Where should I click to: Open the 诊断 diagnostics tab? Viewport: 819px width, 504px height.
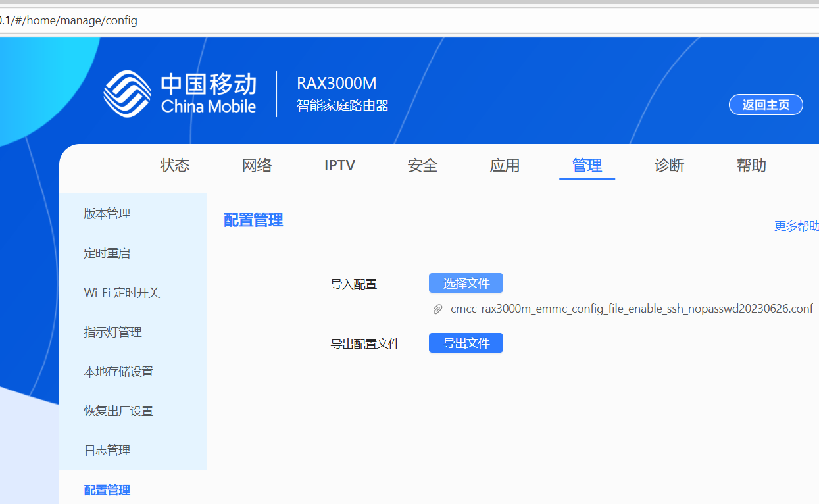[x=669, y=165]
